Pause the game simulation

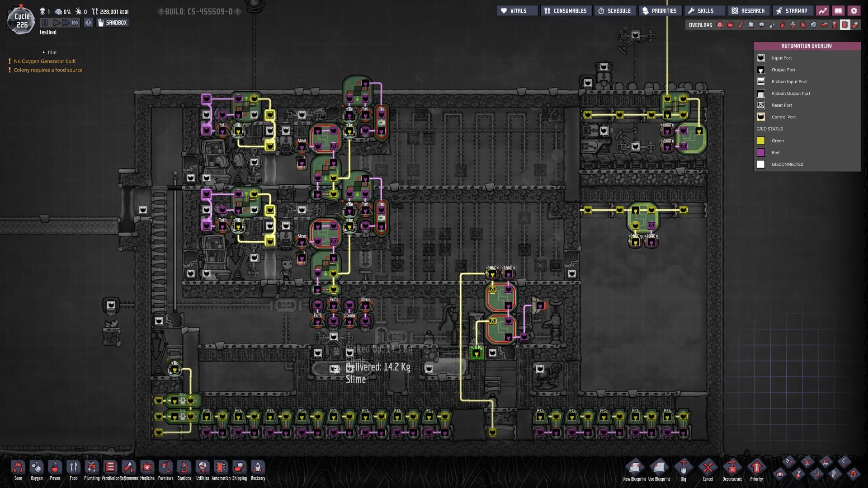tap(45, 23)
